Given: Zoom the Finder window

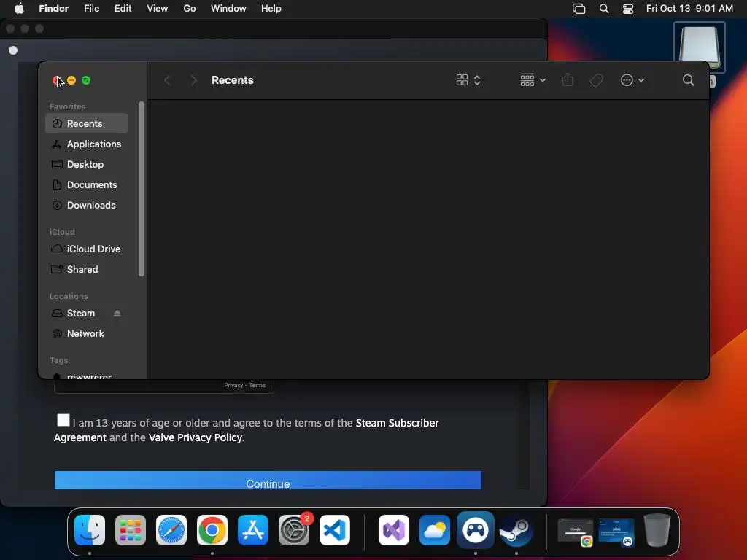Looking at the screenshot, I should coord(86,80).
